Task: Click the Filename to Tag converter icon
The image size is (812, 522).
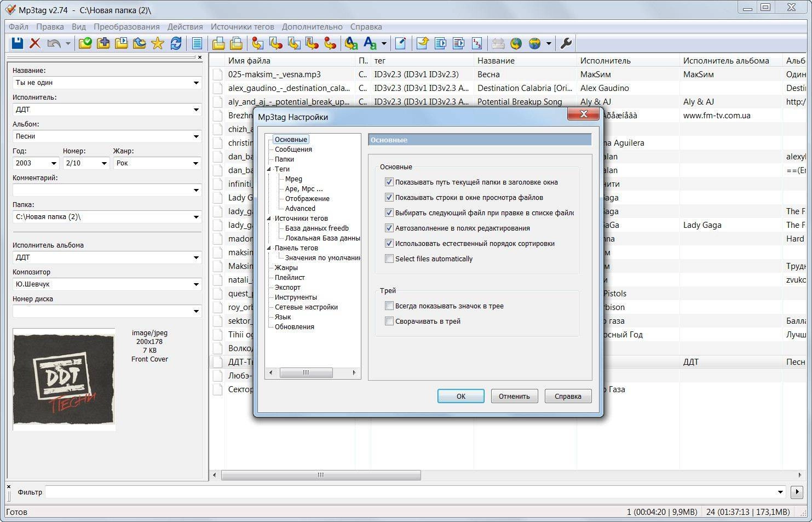Action: click(276, 43)
